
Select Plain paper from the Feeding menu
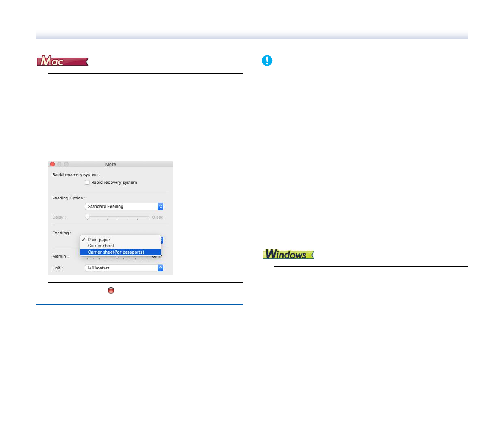click(x=99, y=240)
